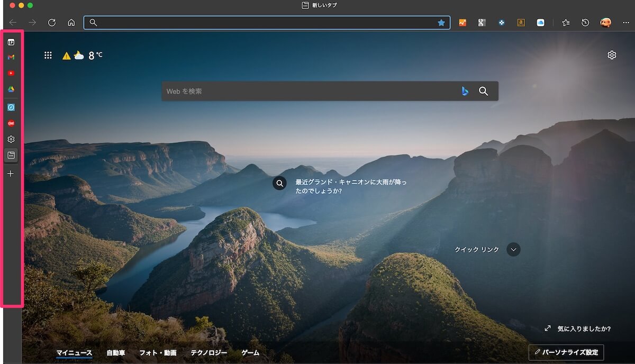Image resolution: width=635 pixels, height=364 pixels.
Task: Click the 気に入りましたか? link
Action: [584, 329]
